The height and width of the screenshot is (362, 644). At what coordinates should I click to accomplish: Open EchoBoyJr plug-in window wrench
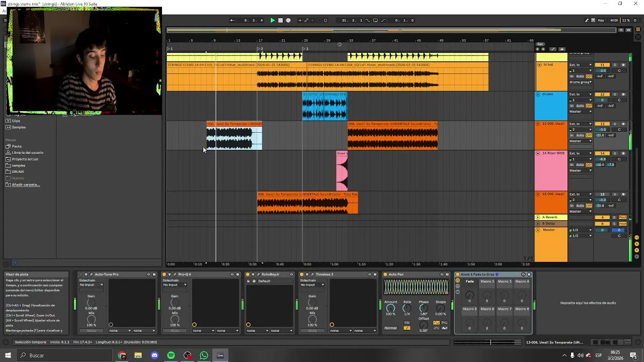pos(258,275)
